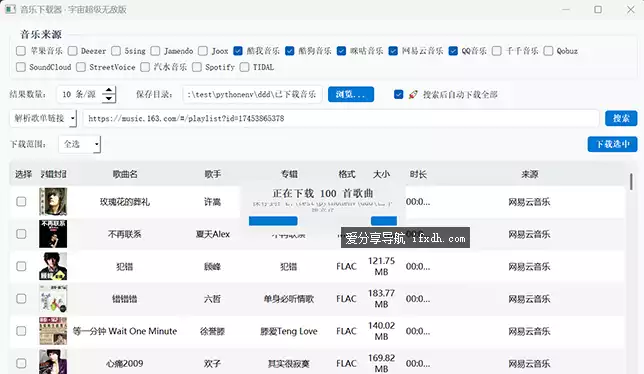Open the 下载范围 全选 dropdown
Viewport: 644px width, 374px height.
(x=80, y=144)
